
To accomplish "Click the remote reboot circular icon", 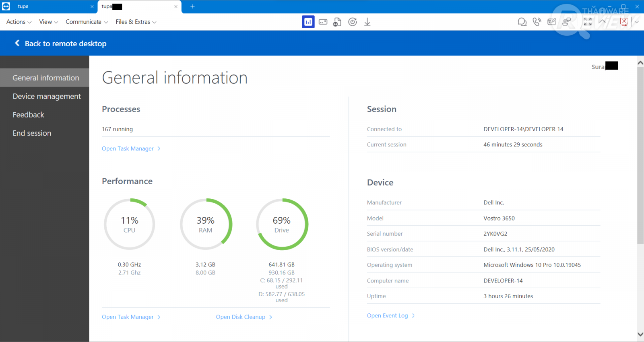I will 353,22.
